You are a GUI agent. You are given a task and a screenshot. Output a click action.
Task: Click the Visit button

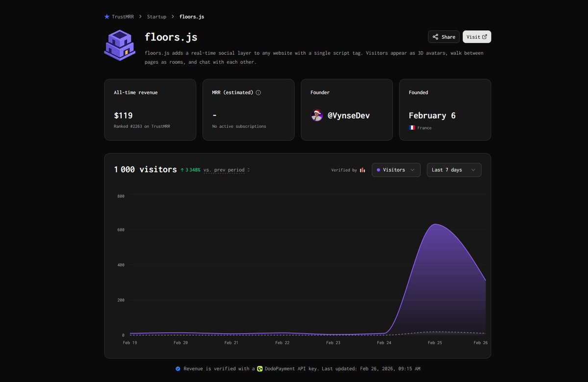[x=476, y=36]
